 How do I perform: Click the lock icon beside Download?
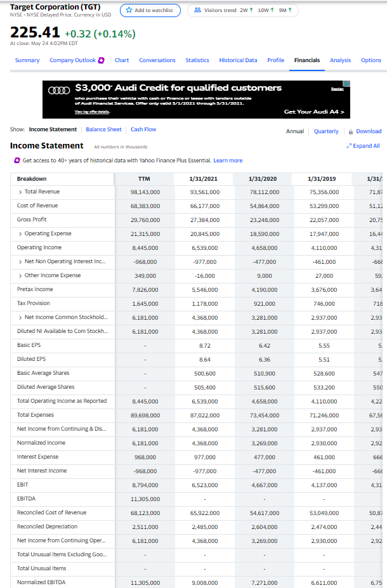point(351,132)
